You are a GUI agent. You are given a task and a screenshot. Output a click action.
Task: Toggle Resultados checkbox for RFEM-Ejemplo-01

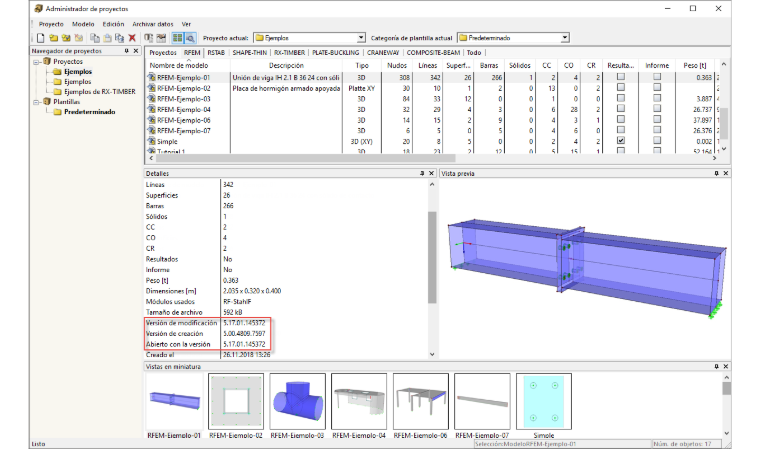(x=620, y=77)
